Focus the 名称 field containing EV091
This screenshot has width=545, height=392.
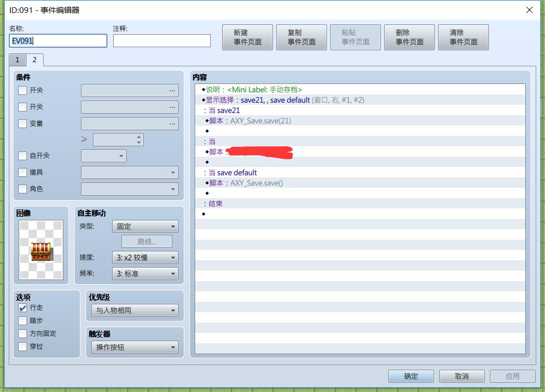point(58,40)
